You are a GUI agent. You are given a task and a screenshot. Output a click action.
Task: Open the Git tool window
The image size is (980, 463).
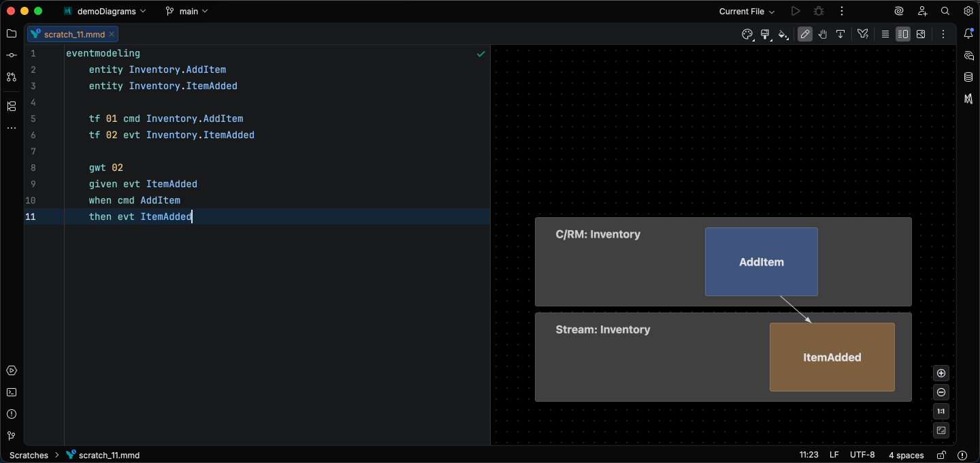pyautogui.click(x=11, y=436)
